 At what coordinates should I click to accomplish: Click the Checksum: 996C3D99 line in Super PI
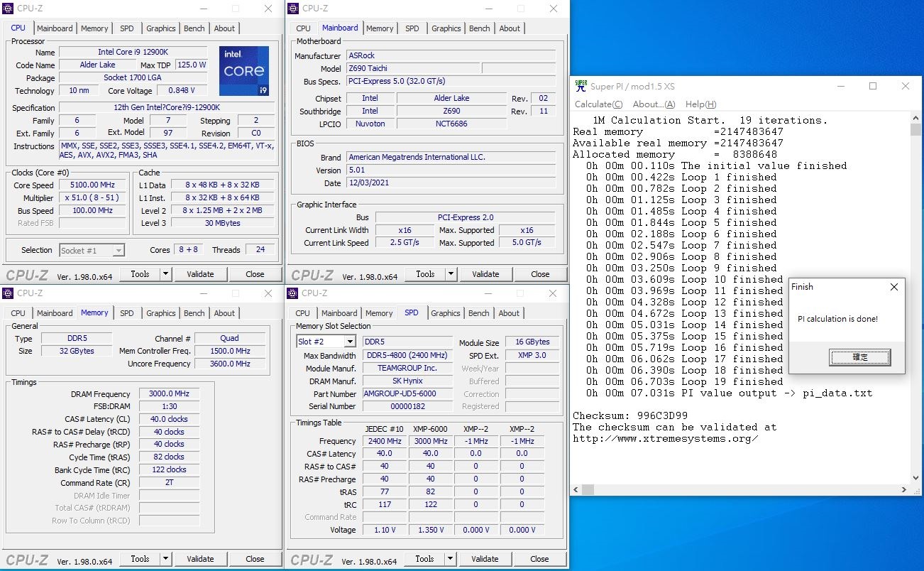[x=630, y=415]
